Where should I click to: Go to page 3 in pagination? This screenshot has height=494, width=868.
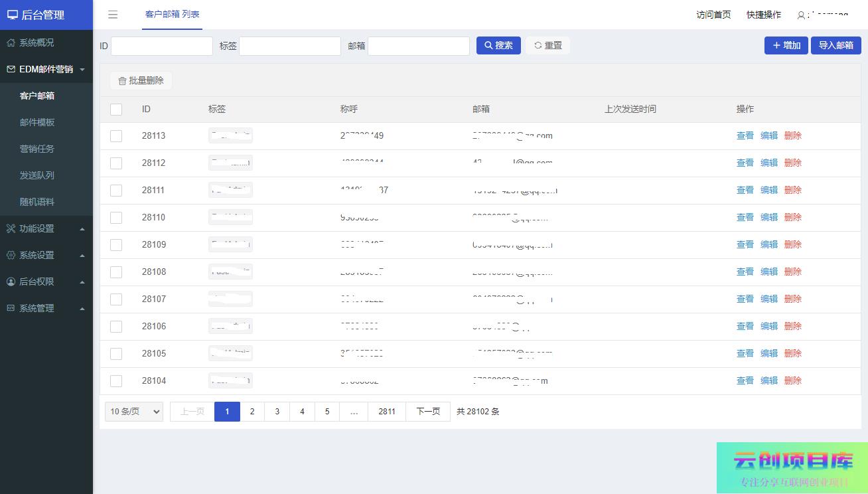277,412
